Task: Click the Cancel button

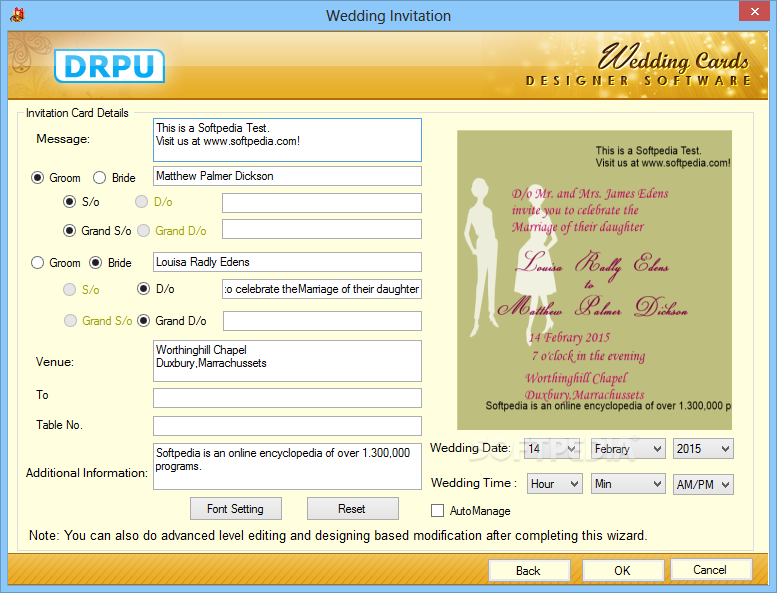Action: 711,570
